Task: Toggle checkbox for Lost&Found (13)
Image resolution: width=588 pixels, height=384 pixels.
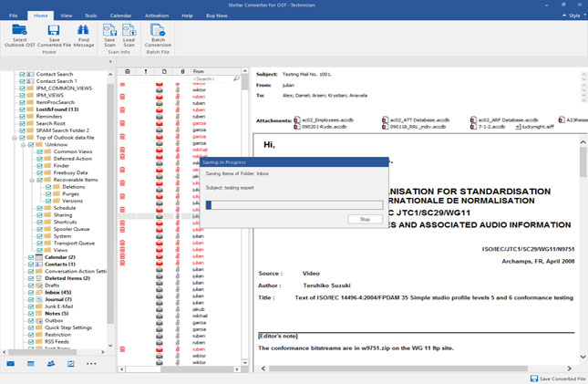Action: 22,109
